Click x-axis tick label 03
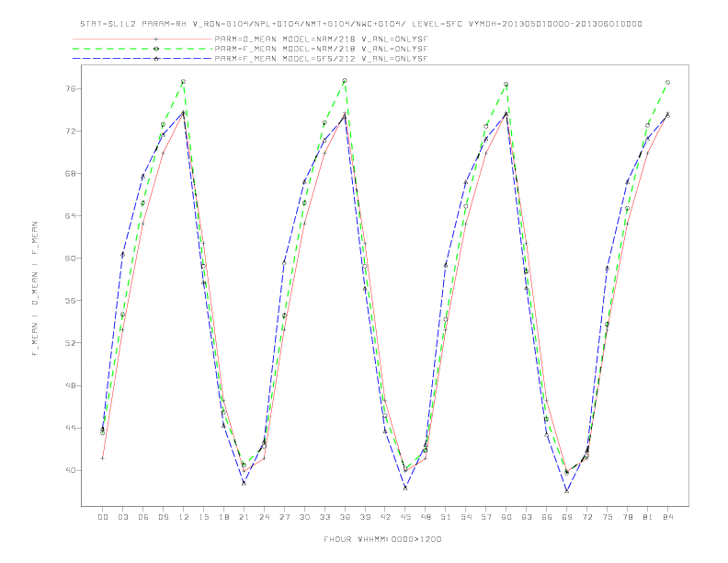 click(122, 517)
